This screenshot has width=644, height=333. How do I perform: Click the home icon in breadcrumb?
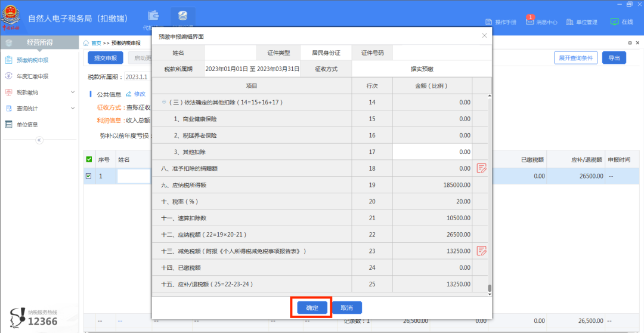pos(86,43)
